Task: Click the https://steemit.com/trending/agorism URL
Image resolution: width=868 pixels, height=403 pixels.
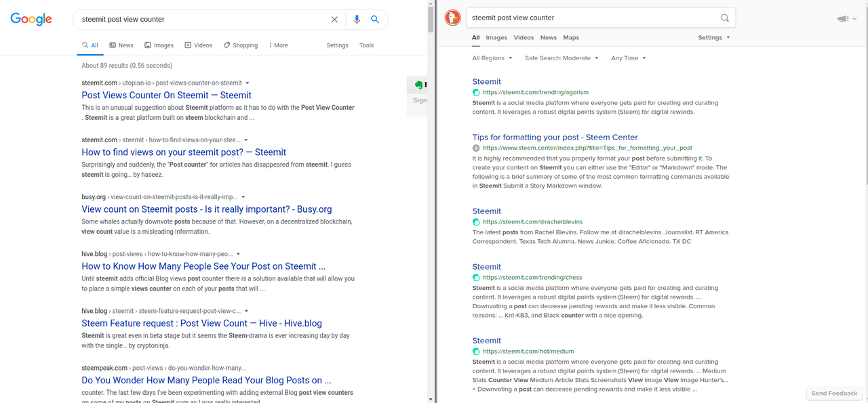Action: [x=536, y=92]
